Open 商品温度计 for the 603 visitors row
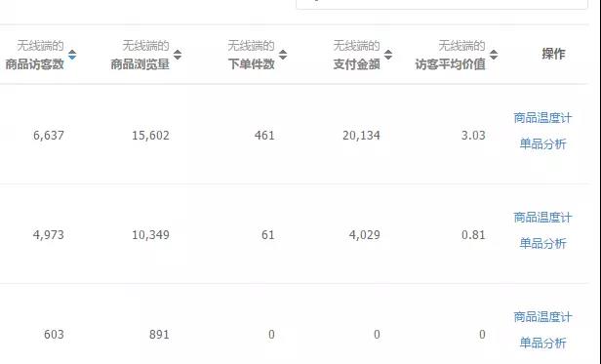The height and width of the screenshot is (364, 601). pos(542,317)
